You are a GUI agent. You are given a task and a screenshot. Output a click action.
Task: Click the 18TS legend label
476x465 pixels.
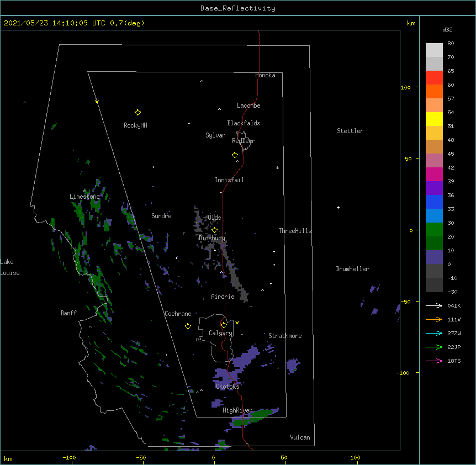454,361
